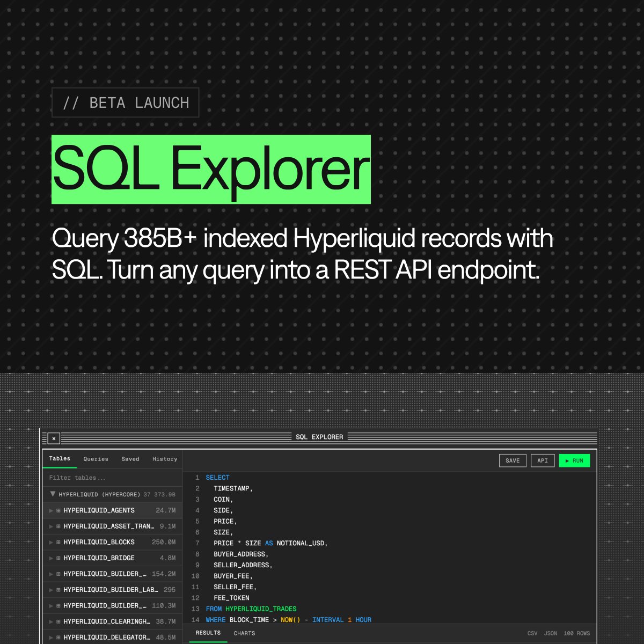Click table grid icon for HYPERLIQUID_CLEARINGH…
The width and height of the screenshot is (644, 644).
pos(58,621)
